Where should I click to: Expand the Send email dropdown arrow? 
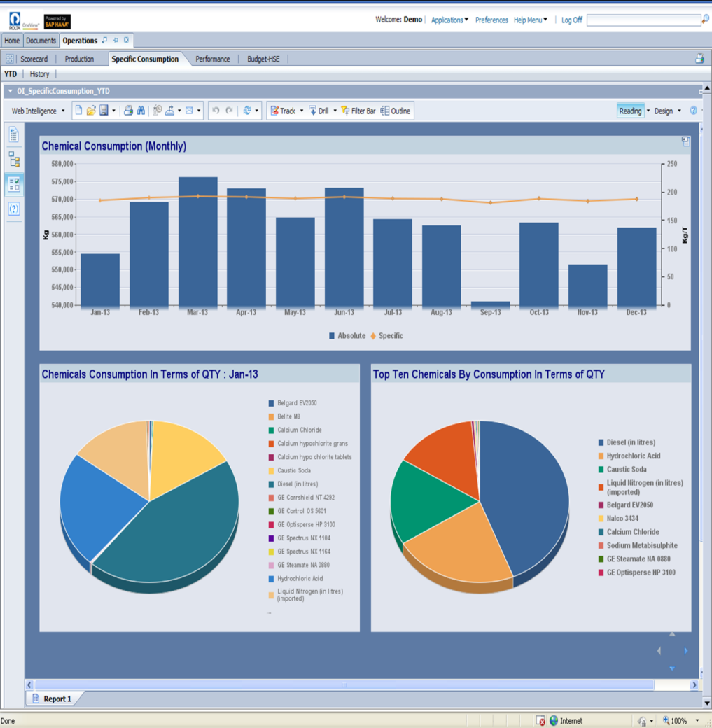click(199, 111)
